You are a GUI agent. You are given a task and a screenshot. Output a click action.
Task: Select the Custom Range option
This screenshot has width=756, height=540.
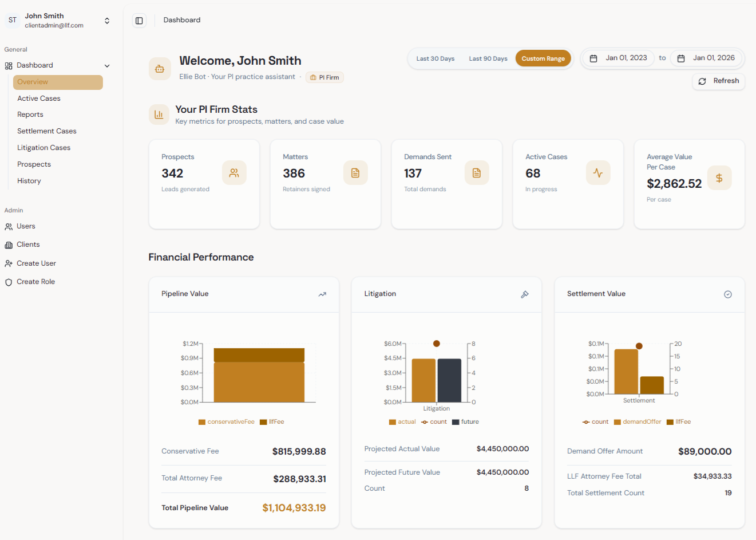click(x=543, y=58)
